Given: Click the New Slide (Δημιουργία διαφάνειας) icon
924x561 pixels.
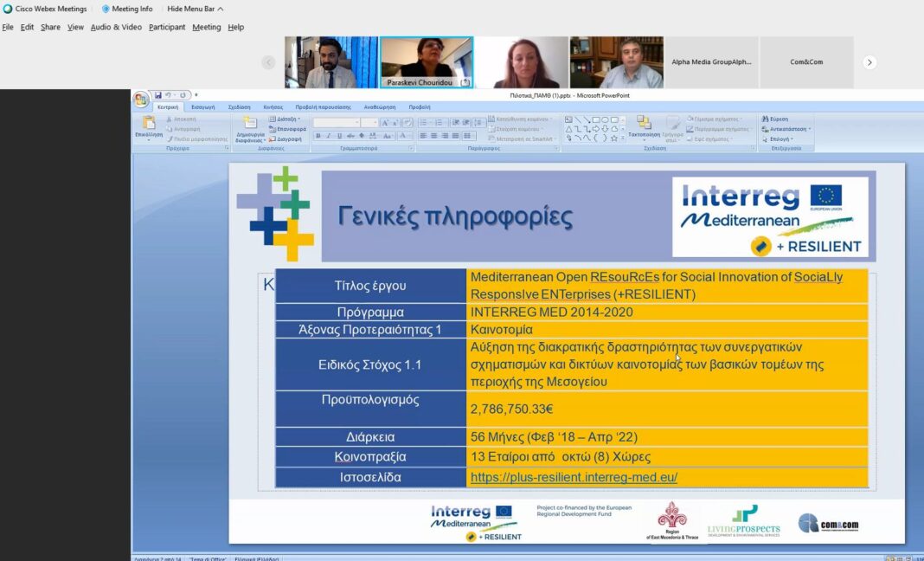Looking at the screenshot, I should (250, 123).
